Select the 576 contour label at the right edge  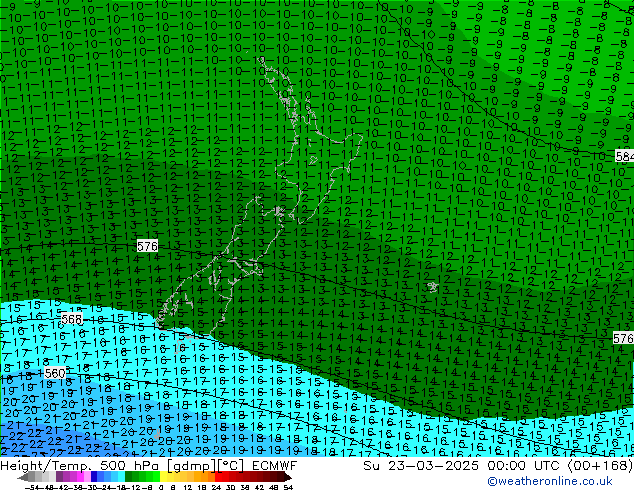(623, 338)
